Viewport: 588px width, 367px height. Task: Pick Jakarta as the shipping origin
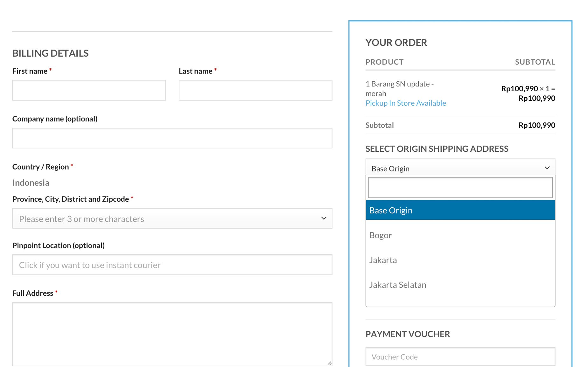click(383, 260)
